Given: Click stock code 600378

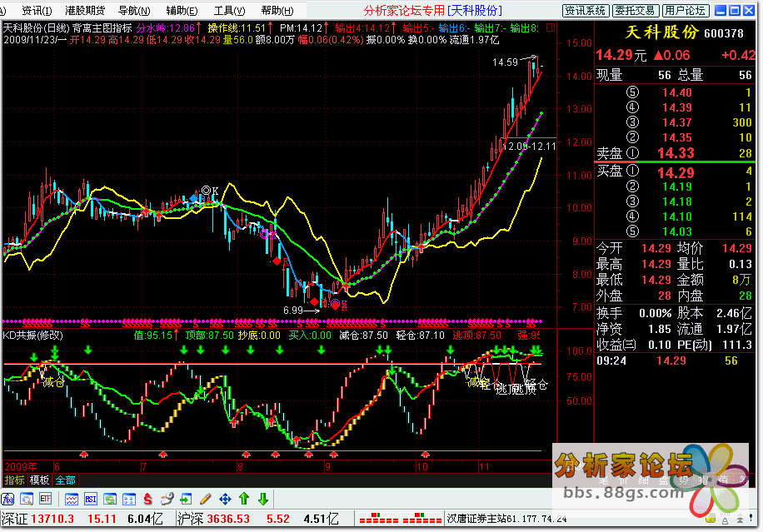Looking at the screenshot, I should tap(724, 33).
